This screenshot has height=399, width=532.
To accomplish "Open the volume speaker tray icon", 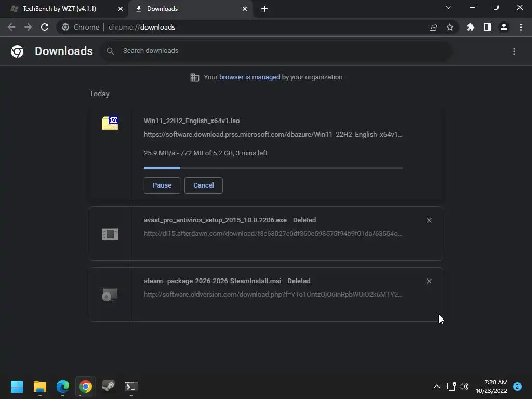I will (464, 387).
